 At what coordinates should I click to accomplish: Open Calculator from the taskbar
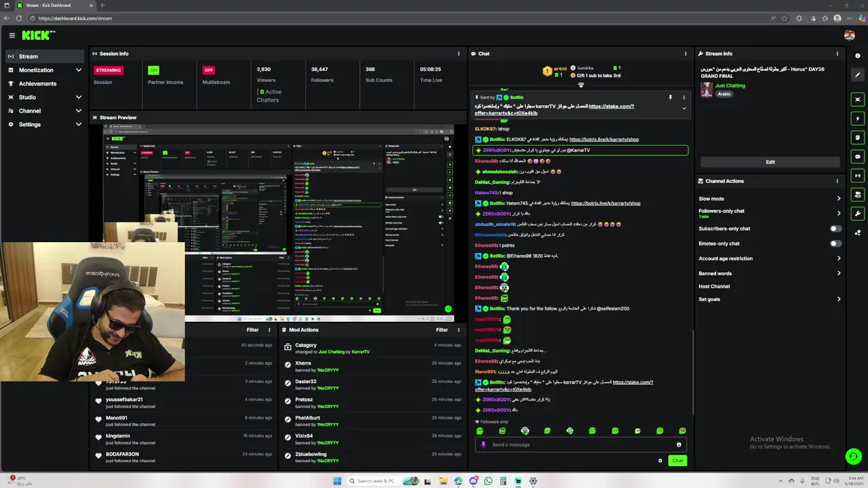[x=503, y=481]
